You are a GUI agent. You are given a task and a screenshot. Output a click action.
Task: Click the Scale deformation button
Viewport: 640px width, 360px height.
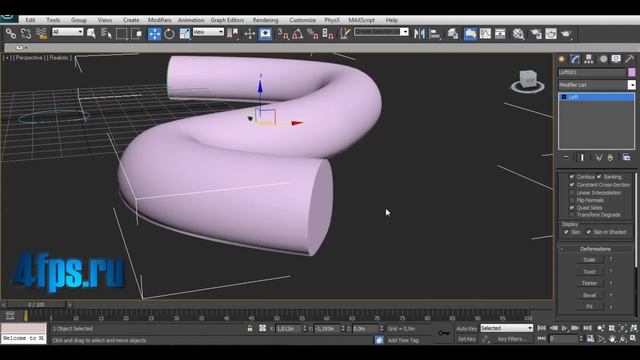[589, 260]
